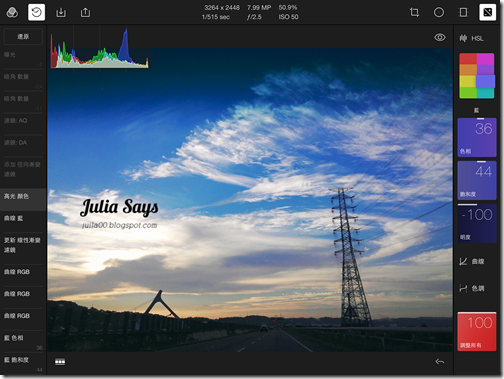The image size is (504, 379).
Task: Select the 藍 色相 history step
Action: (23, 341)
